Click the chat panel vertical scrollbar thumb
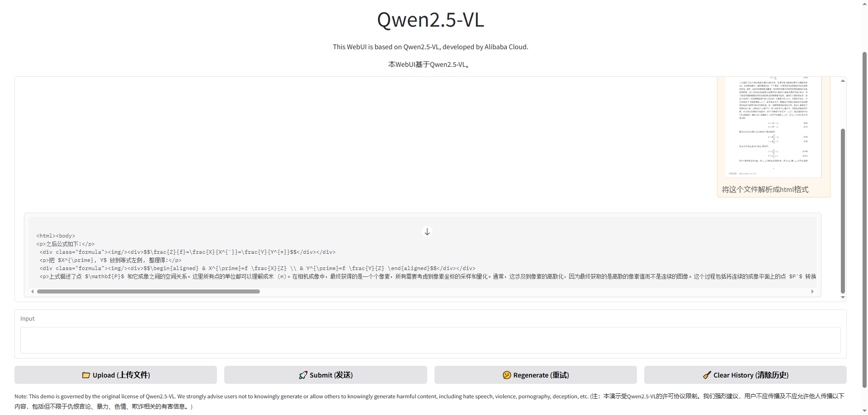868x415 pixels. click(843, 211)
